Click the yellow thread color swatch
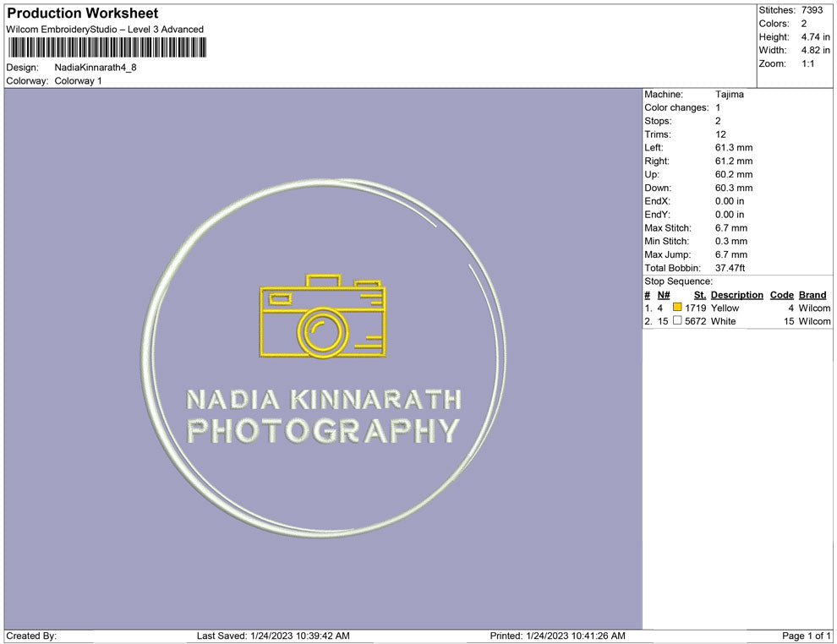This screenshot has height=644, width=837. (x=677, y=308)
